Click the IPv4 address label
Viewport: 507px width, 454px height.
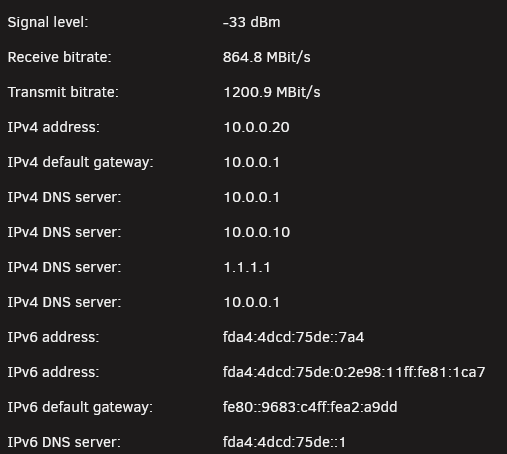click(53, 127)
